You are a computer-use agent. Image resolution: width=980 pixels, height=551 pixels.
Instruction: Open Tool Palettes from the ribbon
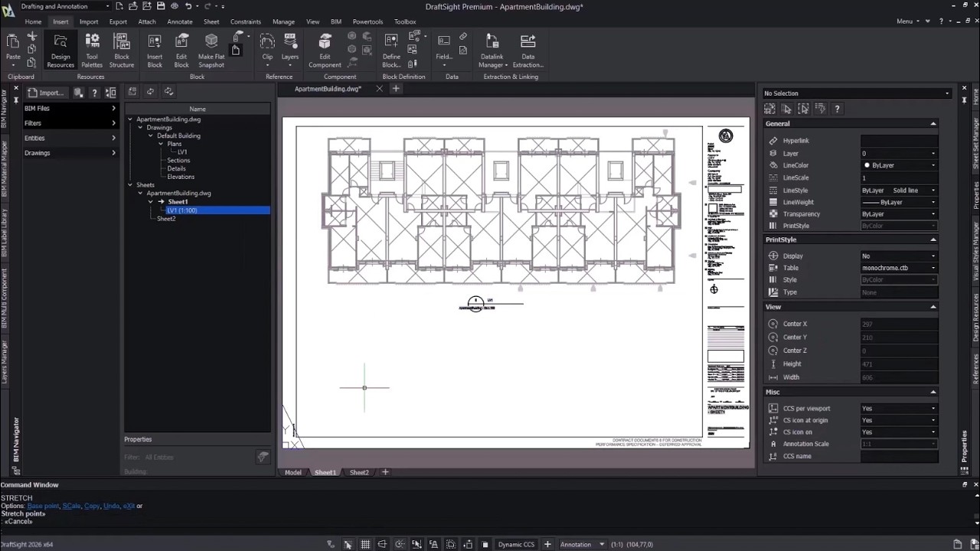(x=92, y=51)
